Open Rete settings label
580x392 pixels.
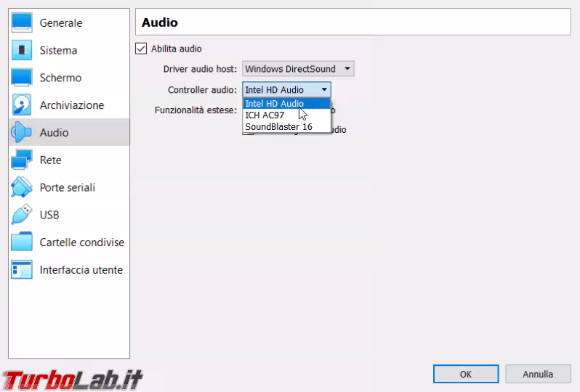pyautogui.click(x=51, y=160)
